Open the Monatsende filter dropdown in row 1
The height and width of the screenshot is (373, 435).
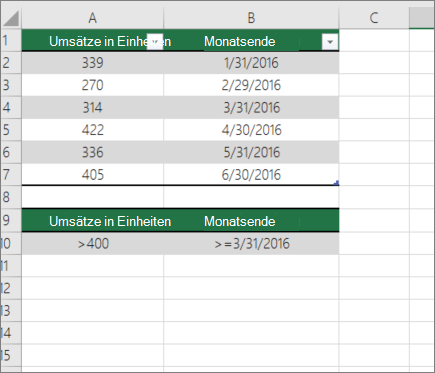tap(330, 42)
